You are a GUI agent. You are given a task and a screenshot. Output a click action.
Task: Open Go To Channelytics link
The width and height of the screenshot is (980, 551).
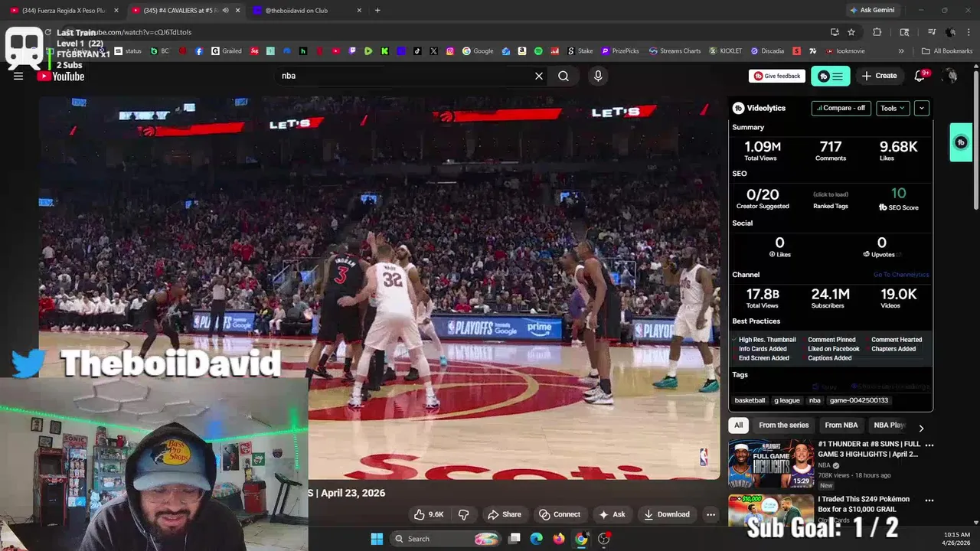tap(901, 275)
